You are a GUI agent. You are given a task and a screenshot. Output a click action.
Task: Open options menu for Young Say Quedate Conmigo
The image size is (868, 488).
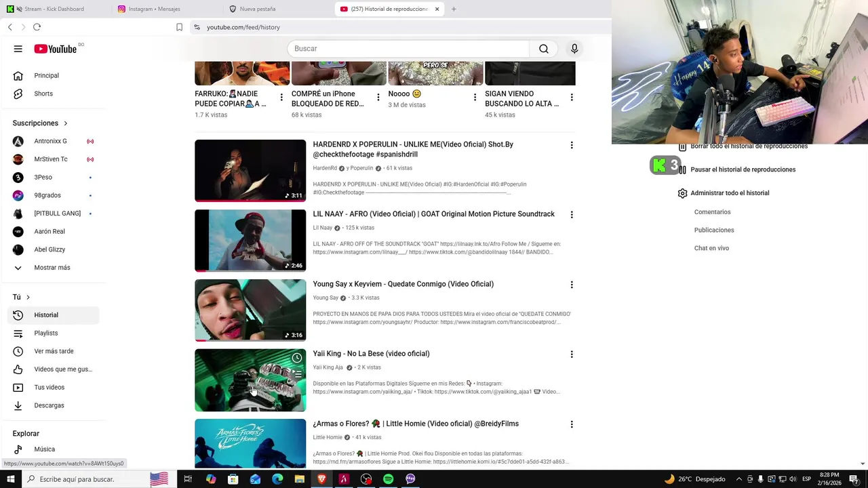tap(572, 285)
